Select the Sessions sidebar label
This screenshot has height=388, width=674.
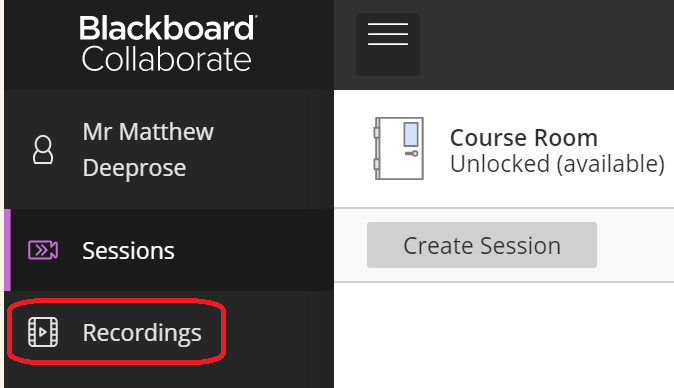pos(128,251)
